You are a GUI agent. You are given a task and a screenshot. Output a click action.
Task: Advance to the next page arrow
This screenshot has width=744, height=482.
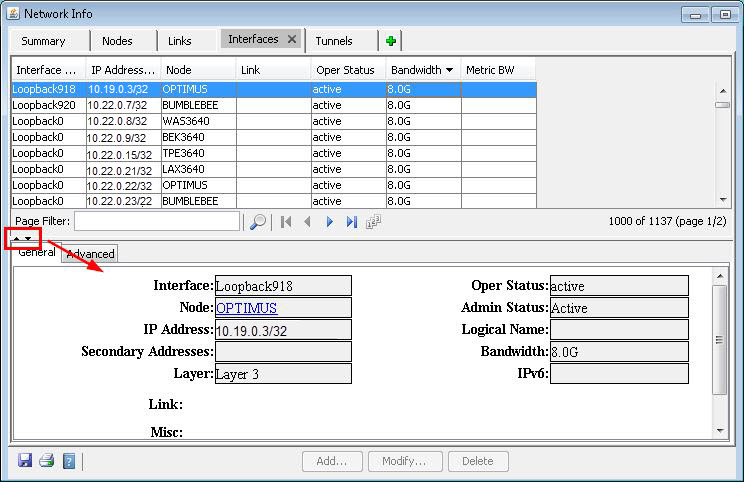(329, 222)
